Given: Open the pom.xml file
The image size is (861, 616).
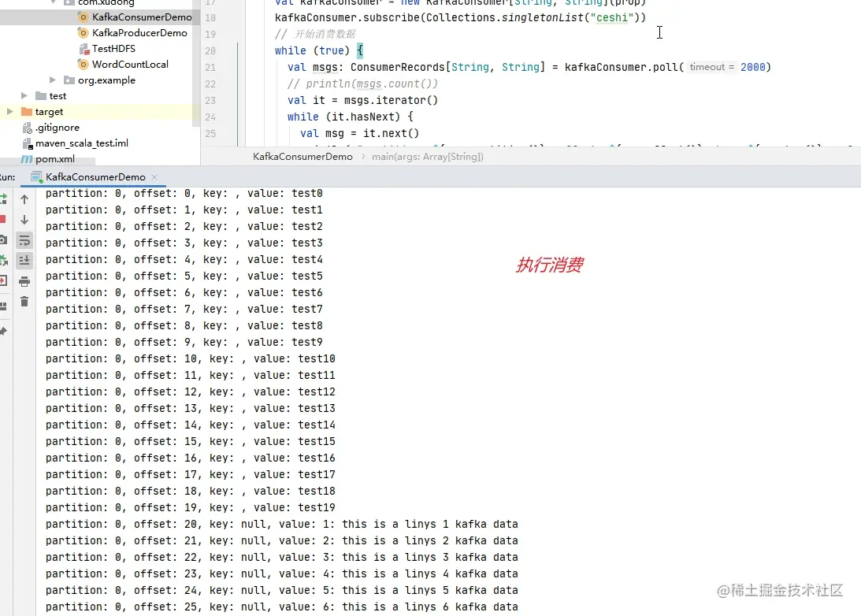Looking at the screenshot, I should pyautogui.click(x=55, y=159).
